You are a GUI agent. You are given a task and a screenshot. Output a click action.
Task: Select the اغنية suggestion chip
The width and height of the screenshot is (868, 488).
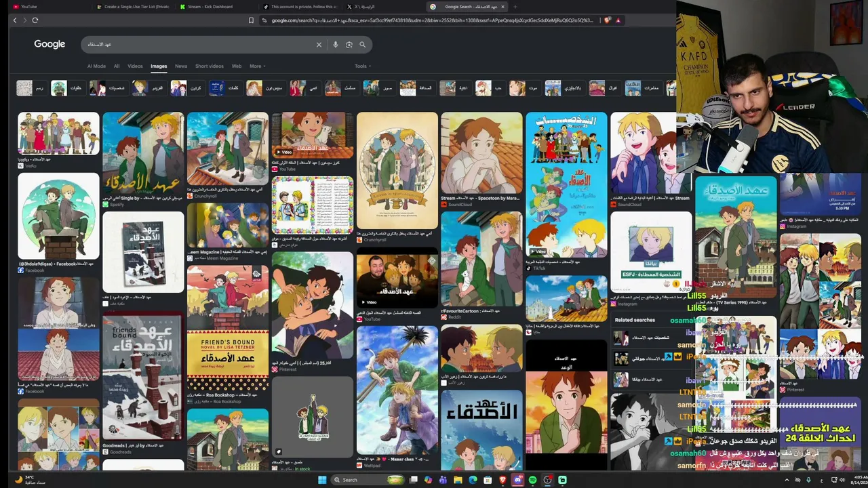coord(455,88)
